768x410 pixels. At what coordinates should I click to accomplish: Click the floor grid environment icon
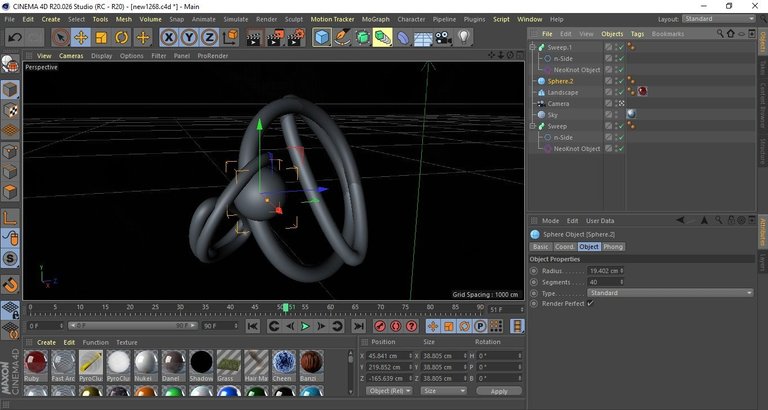click(x=423, y=38)
